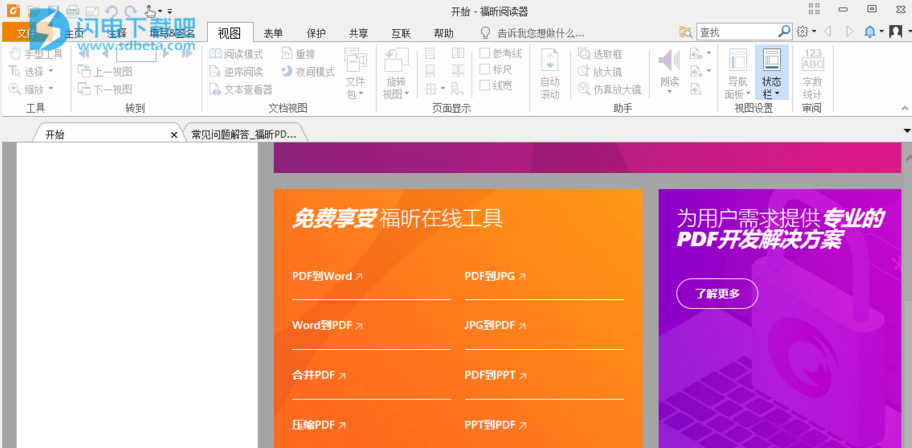
Task: Click the four-squares icon beside the minimize button
Action: [814, 9]
